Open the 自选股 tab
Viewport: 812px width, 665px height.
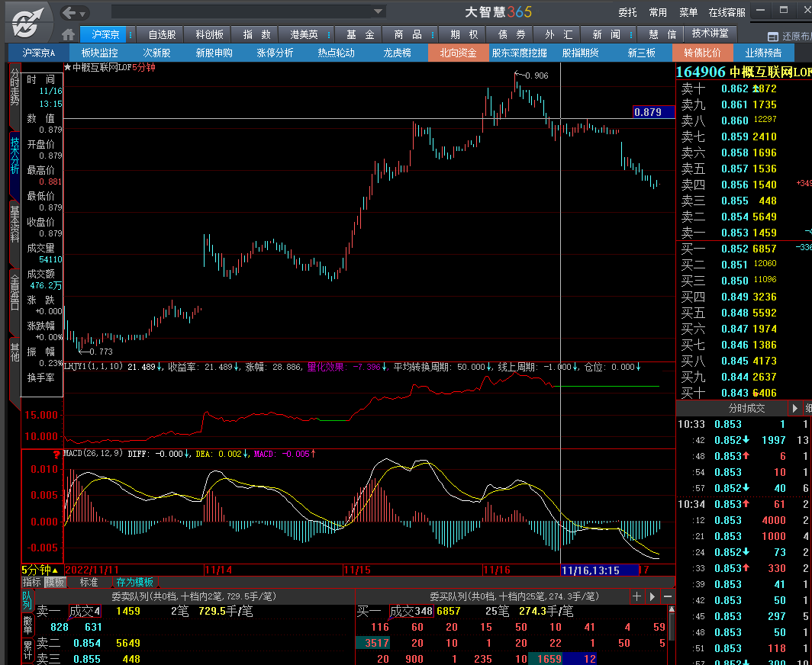(162, 35)
